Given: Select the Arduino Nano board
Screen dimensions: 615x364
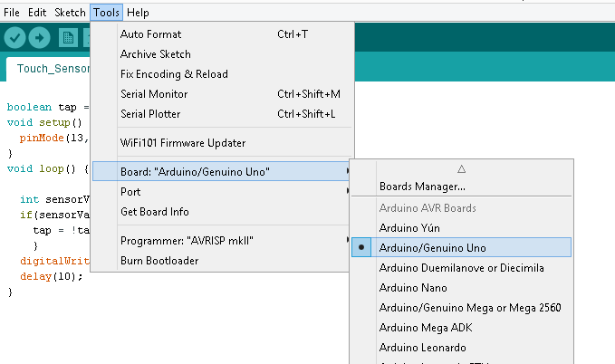Looking at the screenshot, I should pyautogui.click(x=462, y=288).
